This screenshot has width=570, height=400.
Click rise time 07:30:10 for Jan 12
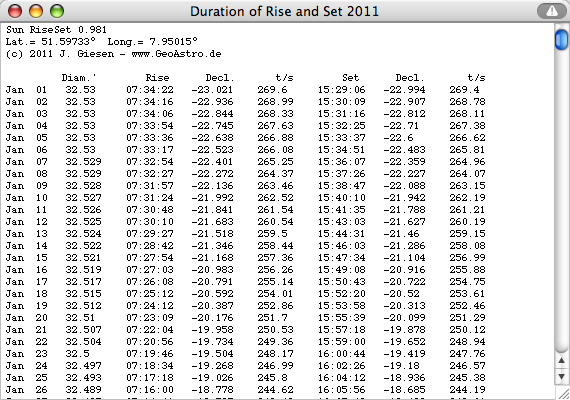pyautogui.click(x=150, y=222)
